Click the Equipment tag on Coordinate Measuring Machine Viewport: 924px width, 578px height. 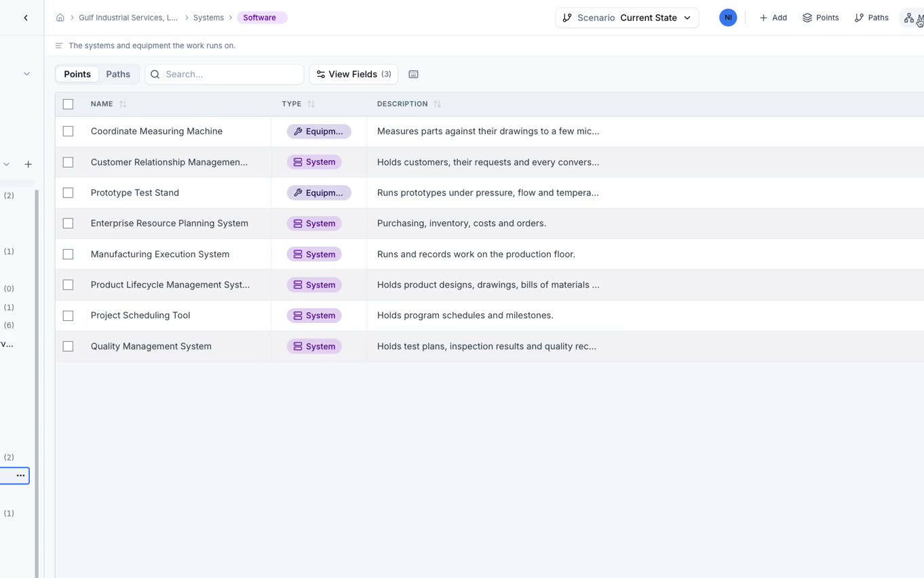coord(319,132)
